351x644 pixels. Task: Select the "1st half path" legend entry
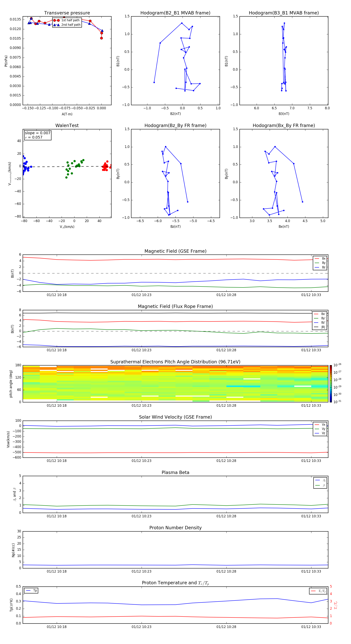pyautogui.click(x=67, y=20)
